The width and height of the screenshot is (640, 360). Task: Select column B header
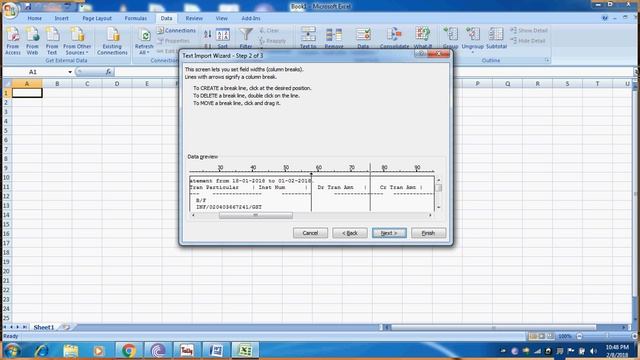[57, 84]
